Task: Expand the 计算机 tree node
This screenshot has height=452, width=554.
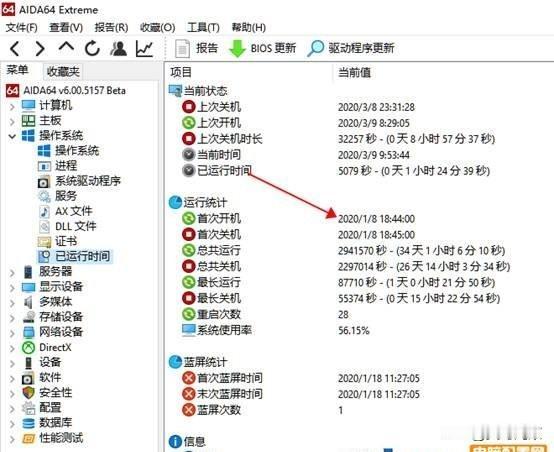Action: (x=12, y=106)
